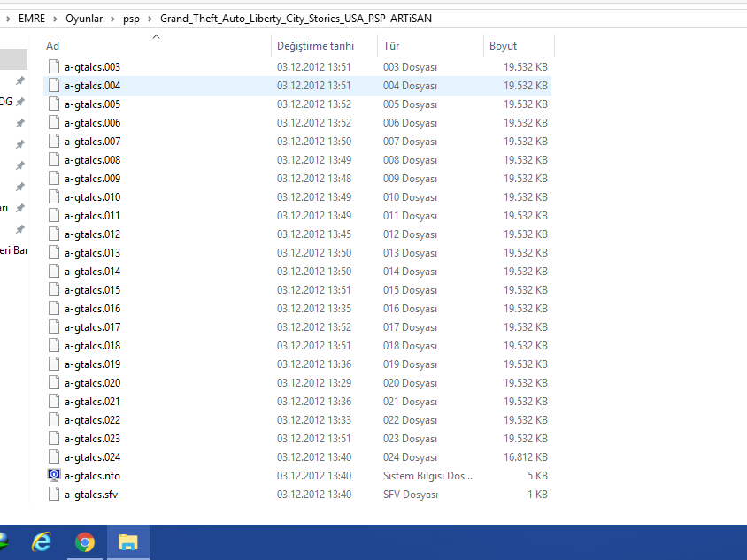Image resolution: width=747 pixels, height=560 pixels.
Task: Click the a-gtalcs.007 file icon
Action: pyautogui.click(x=54, y=142)
